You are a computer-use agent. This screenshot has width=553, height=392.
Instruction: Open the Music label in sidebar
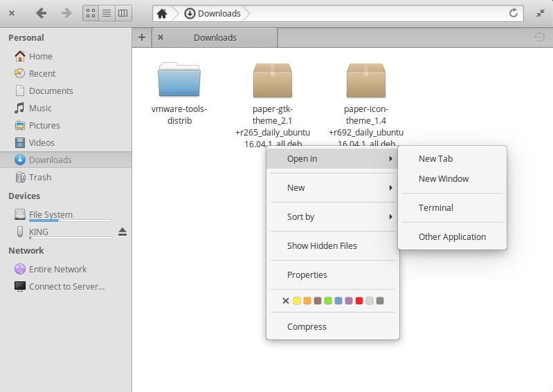click(40, 108)
